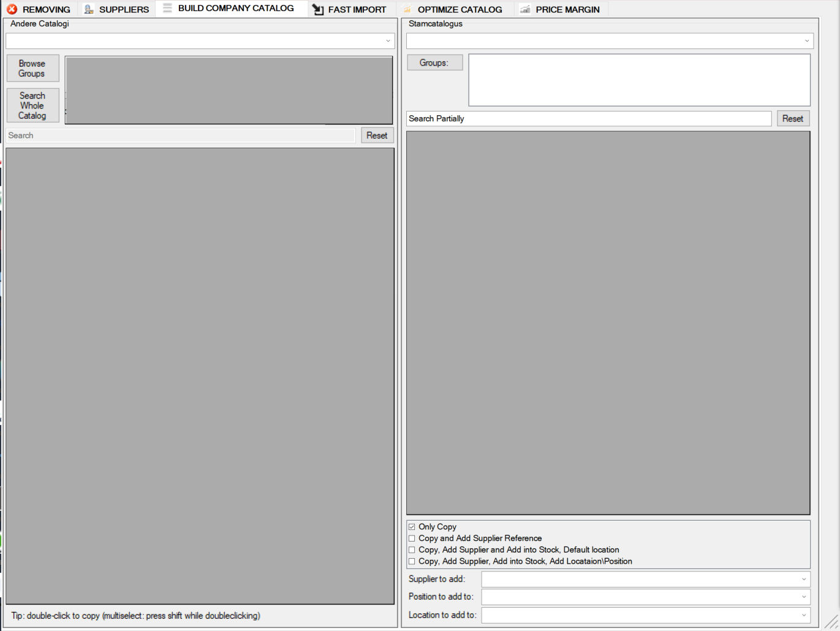Click the Position to add to: label
The height and width of the screenshot is (631, 840).
(x=441, y=597)
